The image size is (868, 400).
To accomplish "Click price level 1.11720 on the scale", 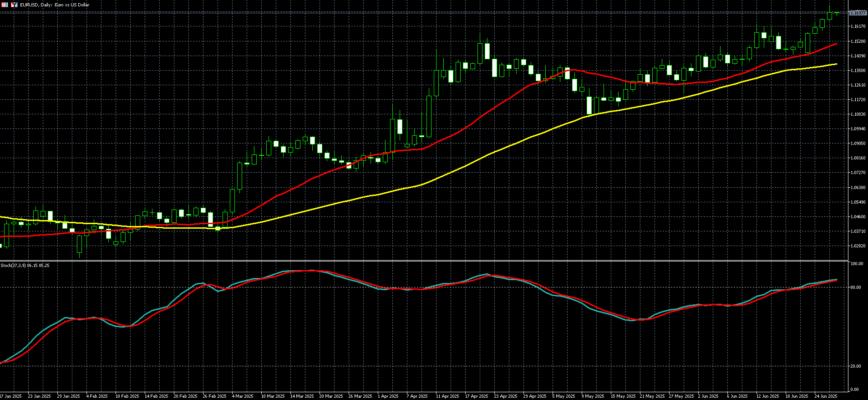I will 858,100.
